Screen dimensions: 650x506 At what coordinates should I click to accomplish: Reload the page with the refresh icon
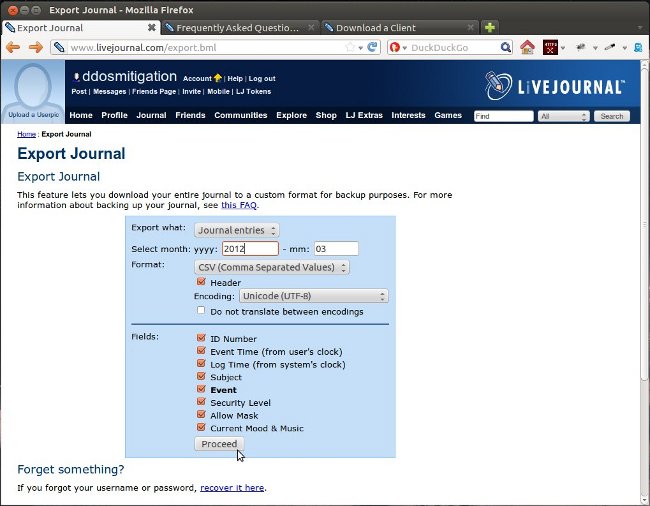point(373,47)
